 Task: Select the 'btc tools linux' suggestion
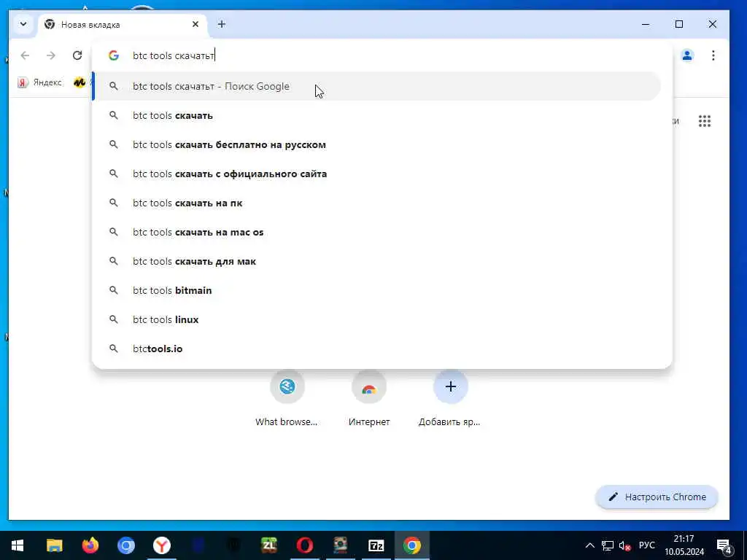tap(377, 319)
